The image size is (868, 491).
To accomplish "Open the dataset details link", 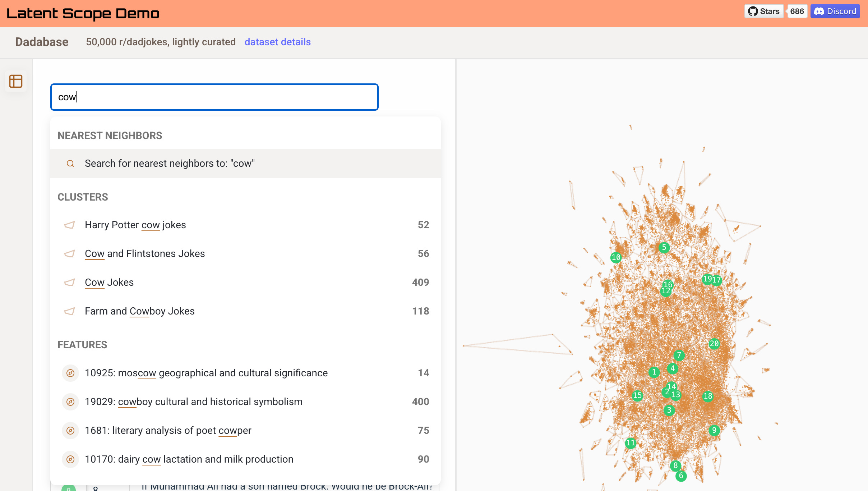I will [277, 42].
